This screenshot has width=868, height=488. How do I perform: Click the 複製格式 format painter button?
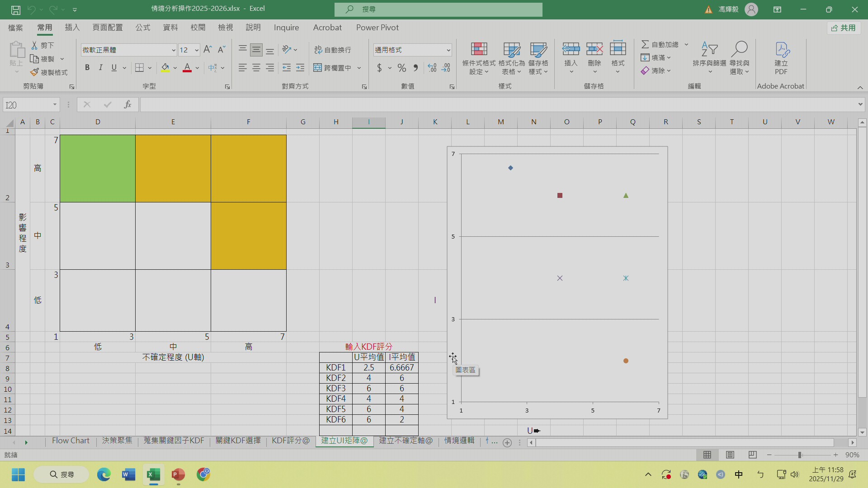49,72
